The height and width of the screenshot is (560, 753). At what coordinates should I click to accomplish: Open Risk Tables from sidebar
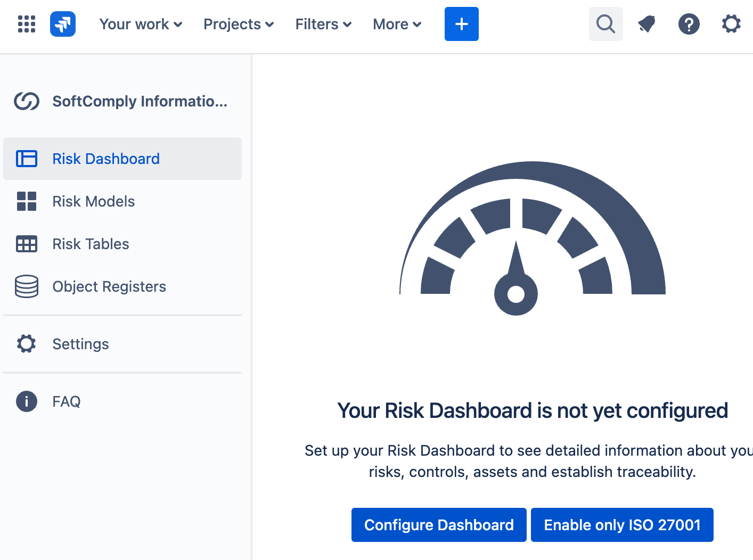click(122, 244)
